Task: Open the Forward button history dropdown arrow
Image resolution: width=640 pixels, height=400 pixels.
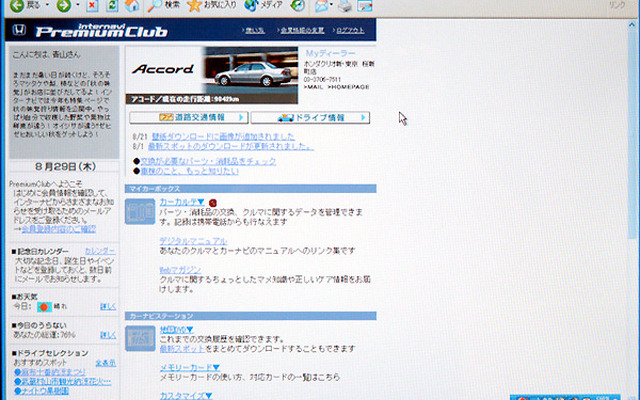Action: click(x=78, y=5)
